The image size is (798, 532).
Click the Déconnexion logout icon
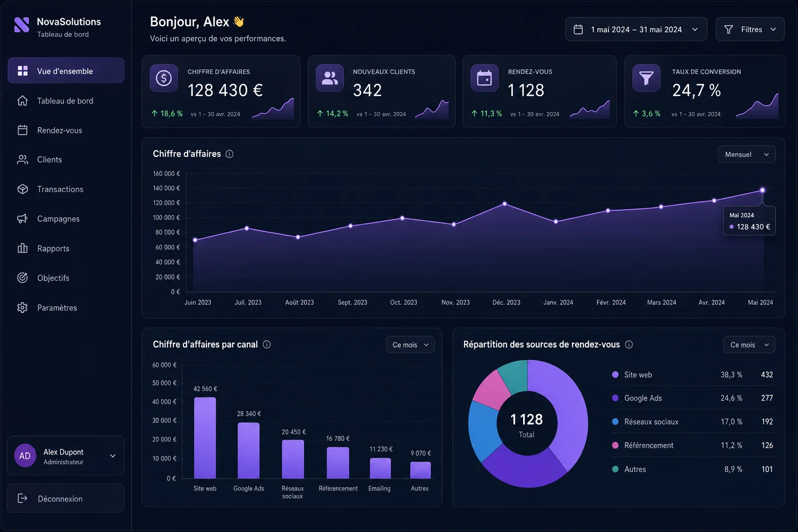click(22, 498)
